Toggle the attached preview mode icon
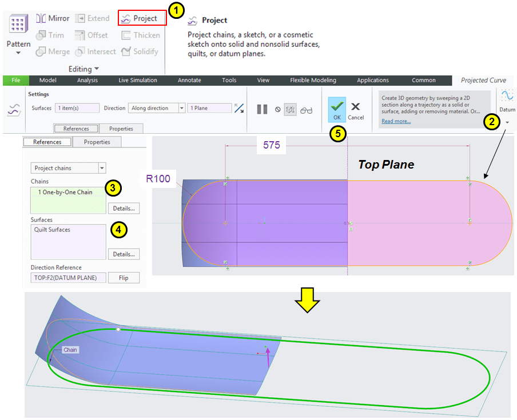 point(291,109)
